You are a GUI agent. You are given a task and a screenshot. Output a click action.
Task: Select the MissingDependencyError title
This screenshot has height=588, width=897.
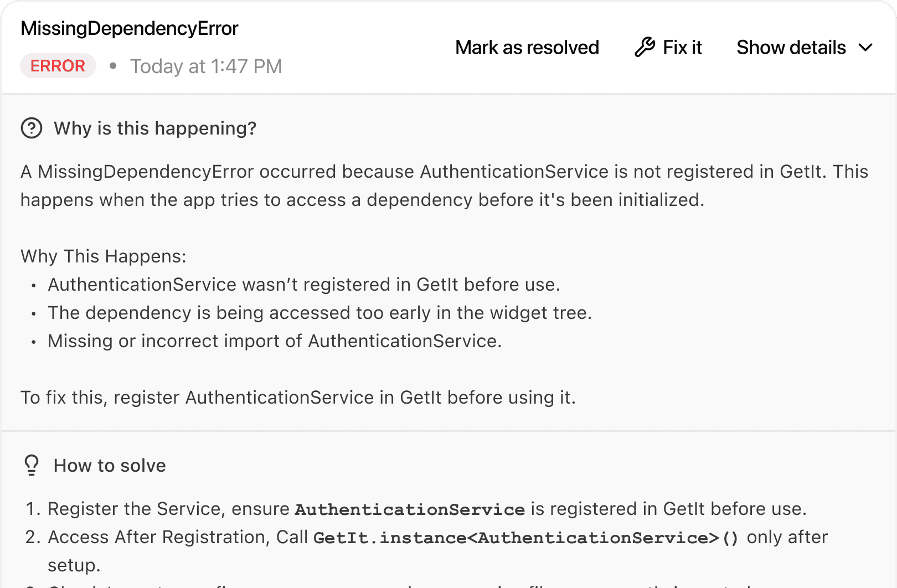[x=130, y=28]
